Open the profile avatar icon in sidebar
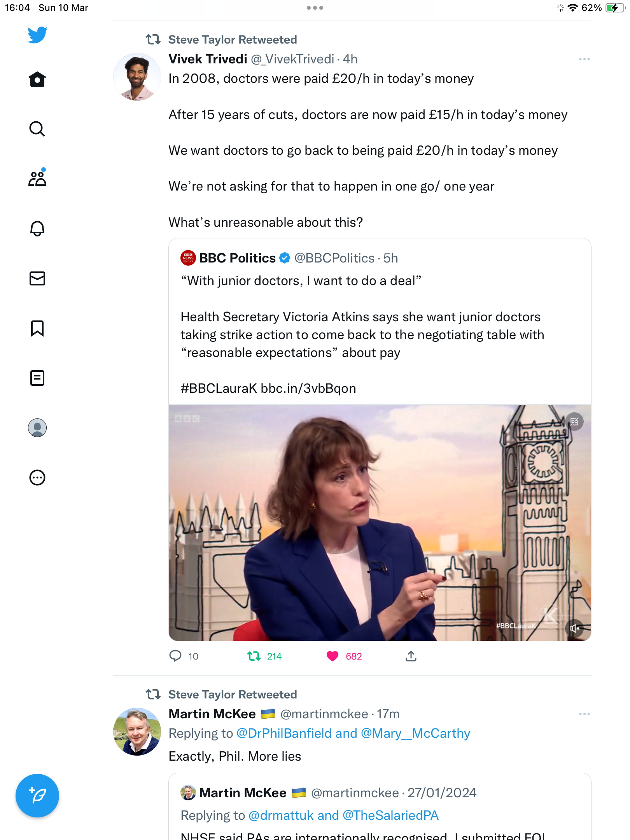This screenshot has width=630, height=840. click(x=37, y=428)
